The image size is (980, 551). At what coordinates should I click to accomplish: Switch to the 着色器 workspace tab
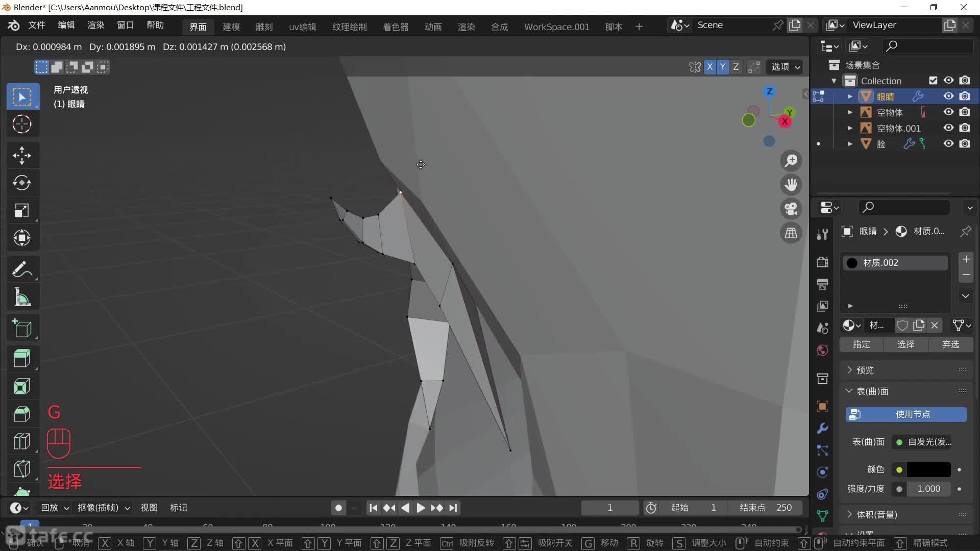(x=396, y=27)
